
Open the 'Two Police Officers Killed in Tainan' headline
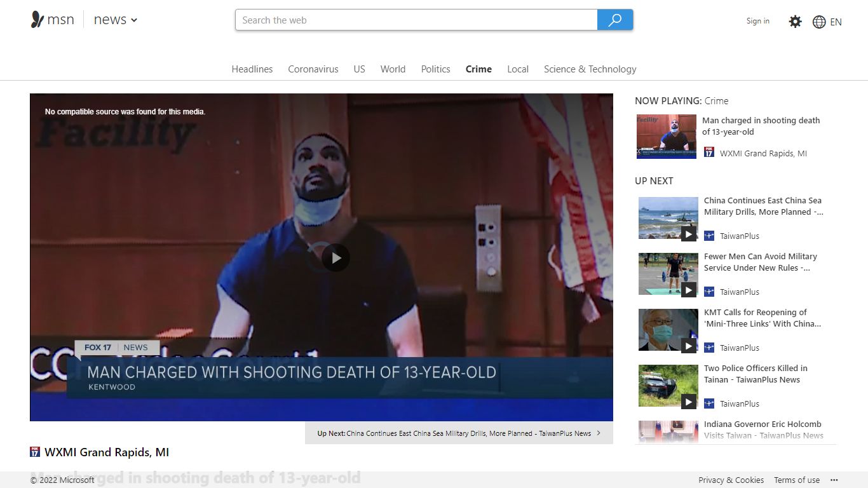tap(756, 374)
